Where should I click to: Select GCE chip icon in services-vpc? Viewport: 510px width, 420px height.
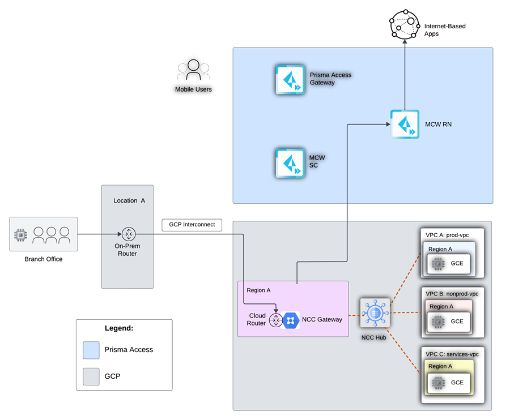point(439,383)
